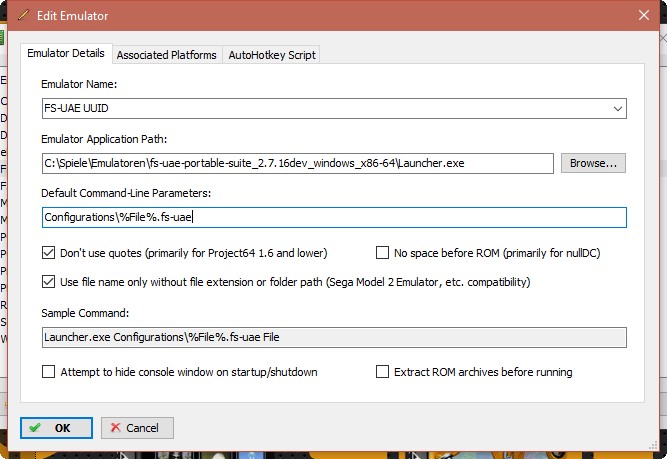Uncheck the Don't use quotes checkbox

(49, 253)
